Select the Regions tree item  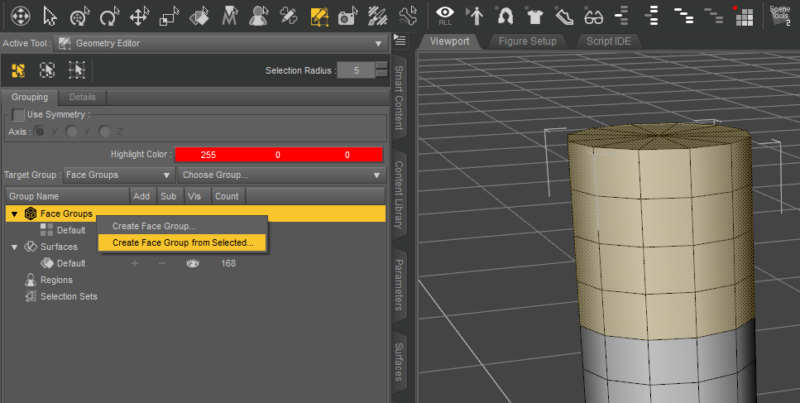tap(56, 280)
